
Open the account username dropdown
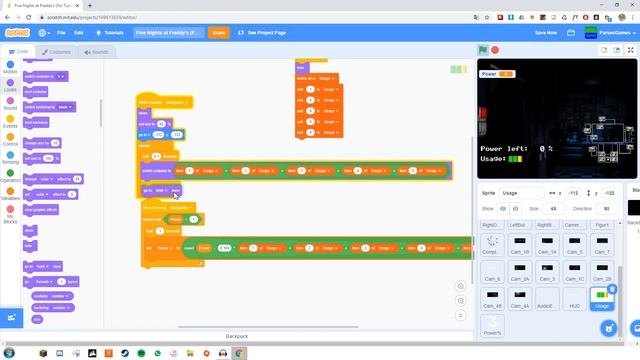click(x=611, y=33)
